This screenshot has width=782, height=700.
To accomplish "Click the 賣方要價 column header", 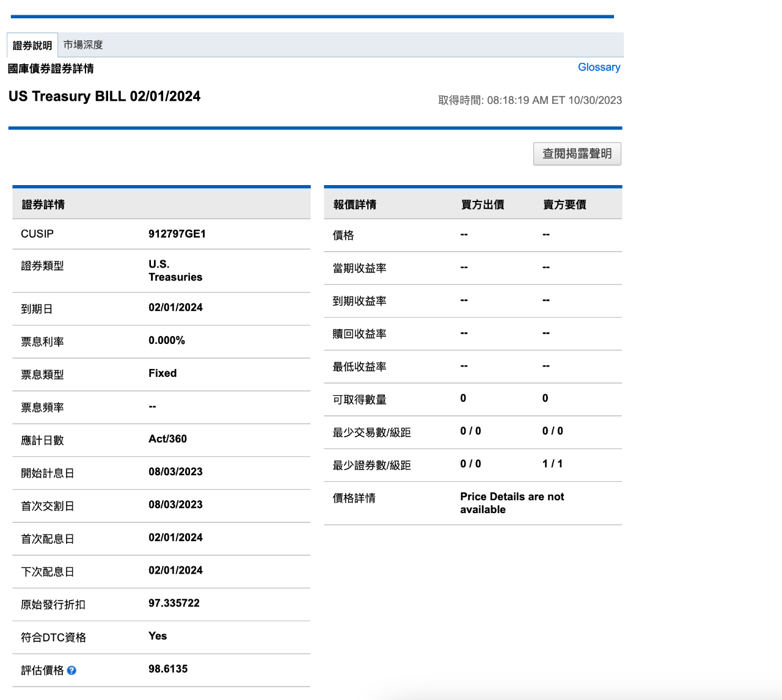I will click(564, 205).
